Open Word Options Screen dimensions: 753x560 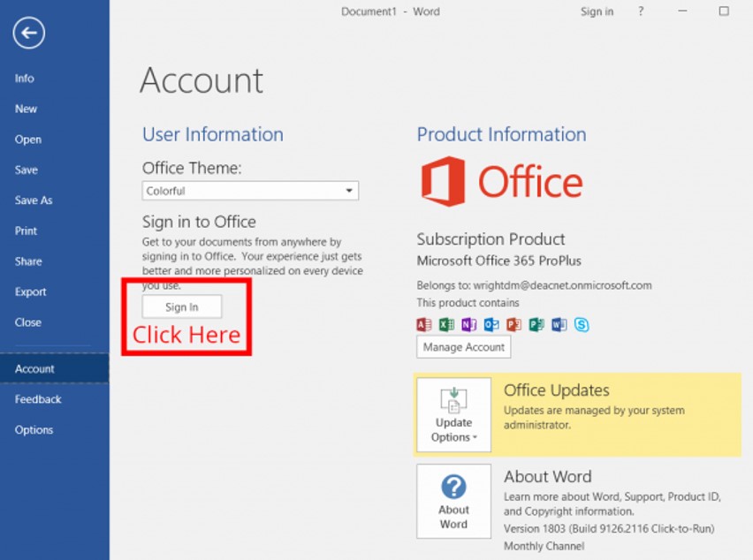(x=34, y=430)
